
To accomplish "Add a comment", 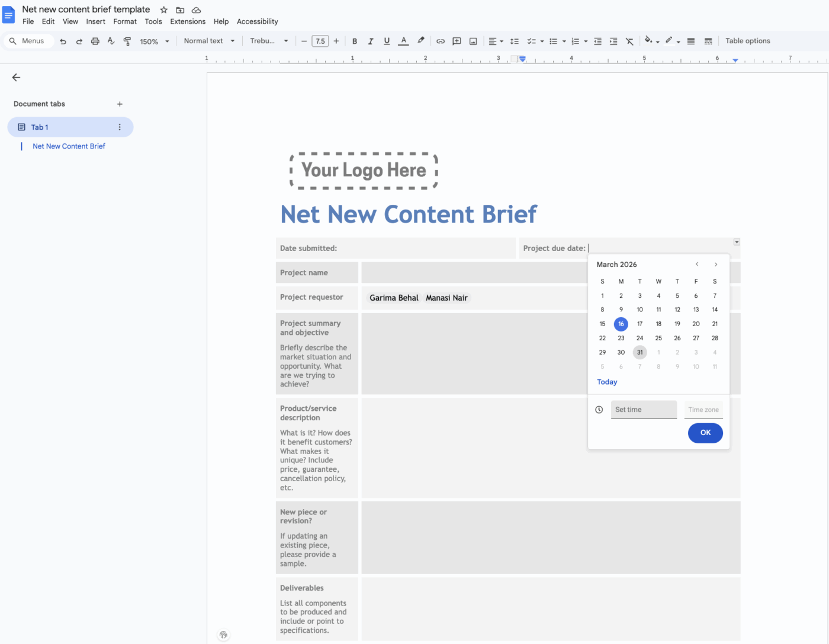I will 457,41.
